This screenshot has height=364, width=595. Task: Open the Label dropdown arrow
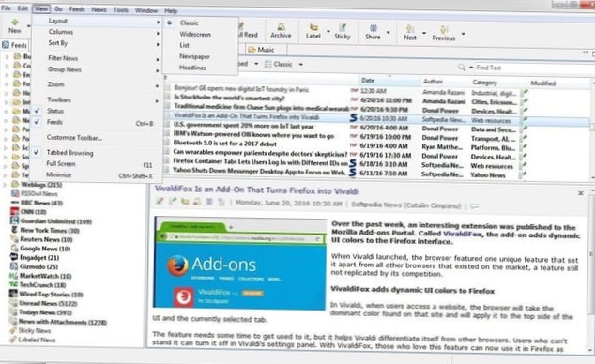(328, 32)
